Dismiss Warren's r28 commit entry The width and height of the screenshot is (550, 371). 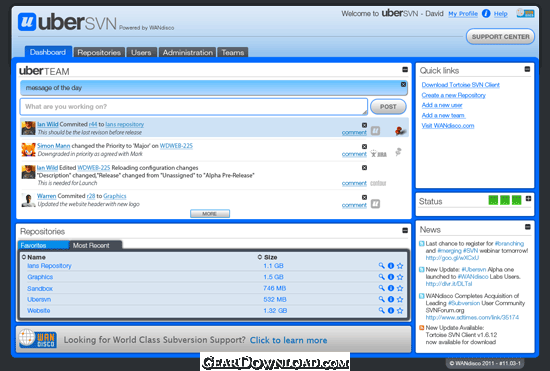tap(364, 197)
